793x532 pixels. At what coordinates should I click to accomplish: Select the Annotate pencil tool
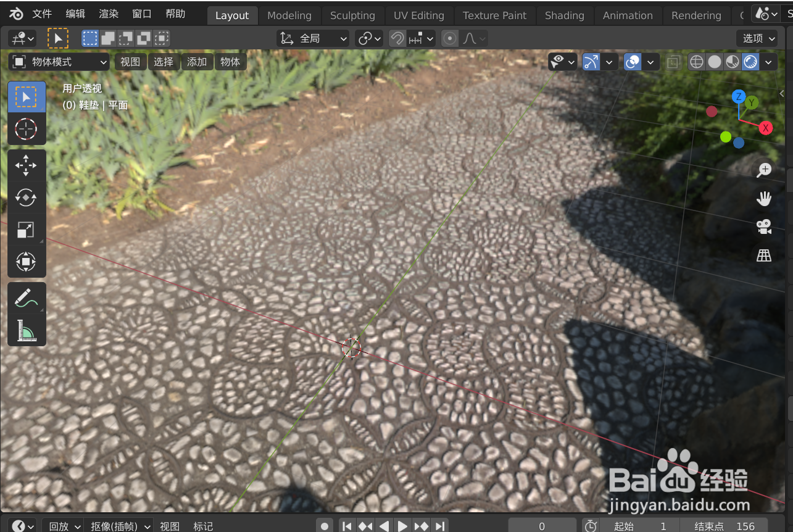(x=26, y=298)
